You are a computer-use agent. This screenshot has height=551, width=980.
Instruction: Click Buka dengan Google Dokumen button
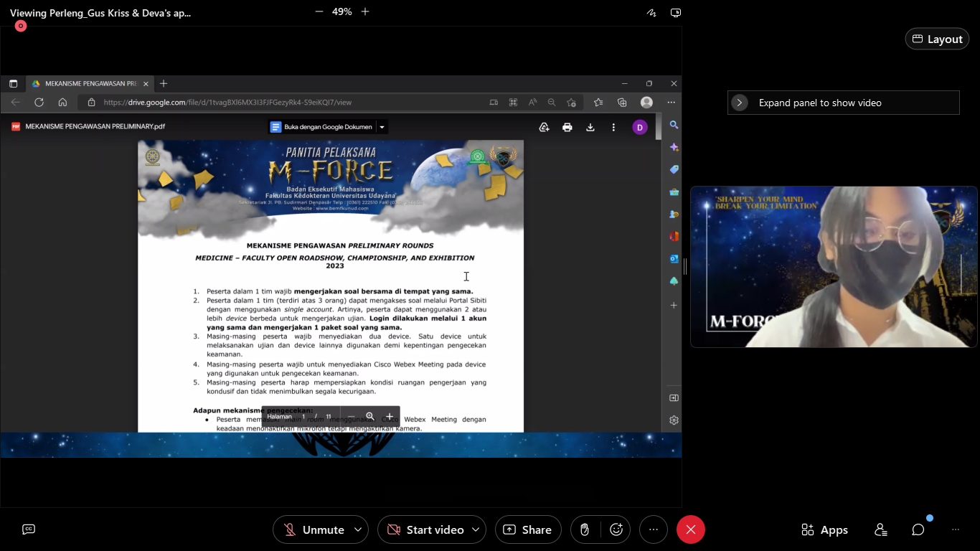click(x=321, y=127)
